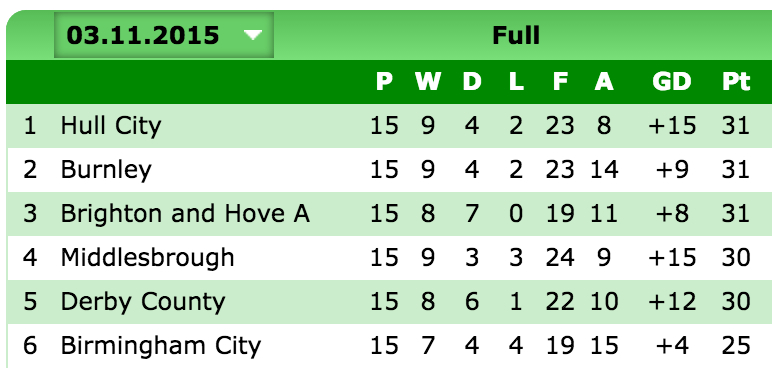Sort table by the Pt column
The image size is (772, 368).
[736, 81]
